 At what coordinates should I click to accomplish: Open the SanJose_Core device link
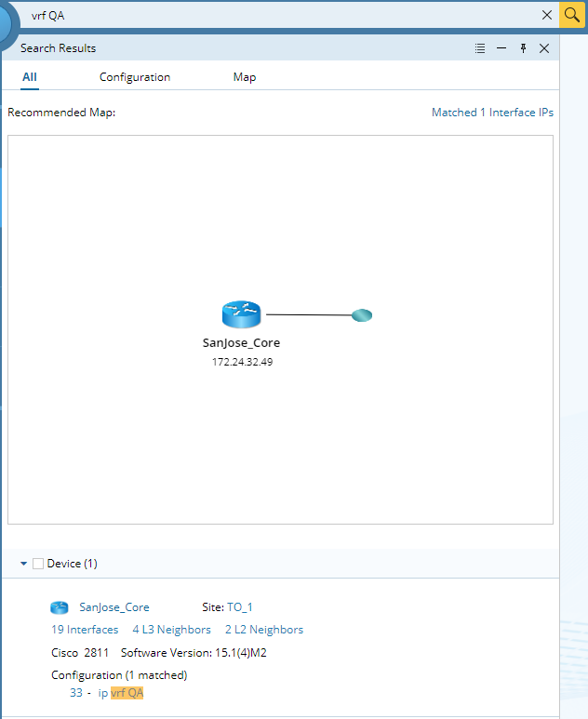pyautogui.click(x=114, y=607)
